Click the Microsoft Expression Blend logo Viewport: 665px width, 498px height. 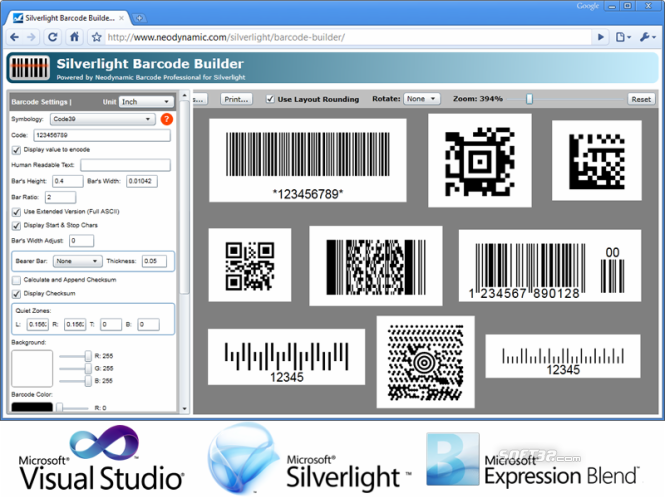[x=534, y=460]
